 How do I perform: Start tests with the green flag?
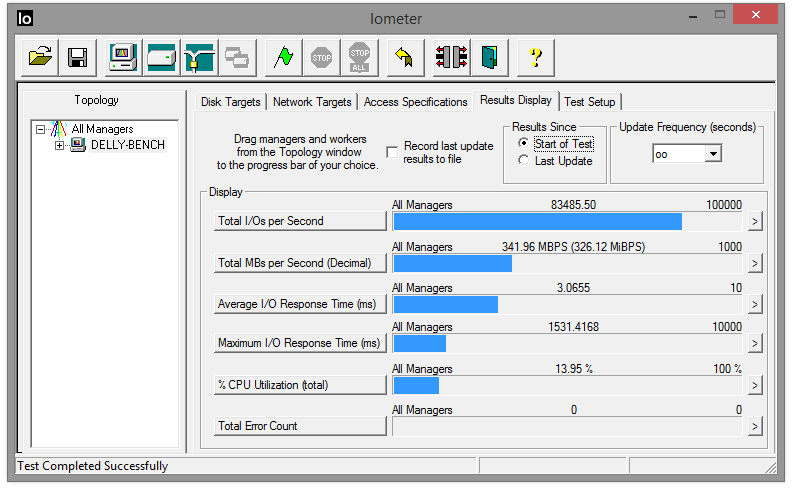click(x=283, y=58)
